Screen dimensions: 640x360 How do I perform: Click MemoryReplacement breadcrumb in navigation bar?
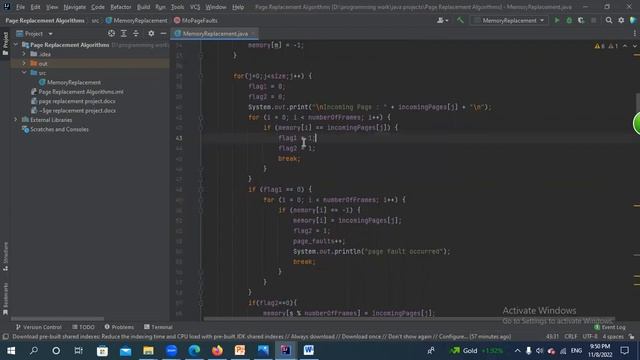[x=136, y=20]
